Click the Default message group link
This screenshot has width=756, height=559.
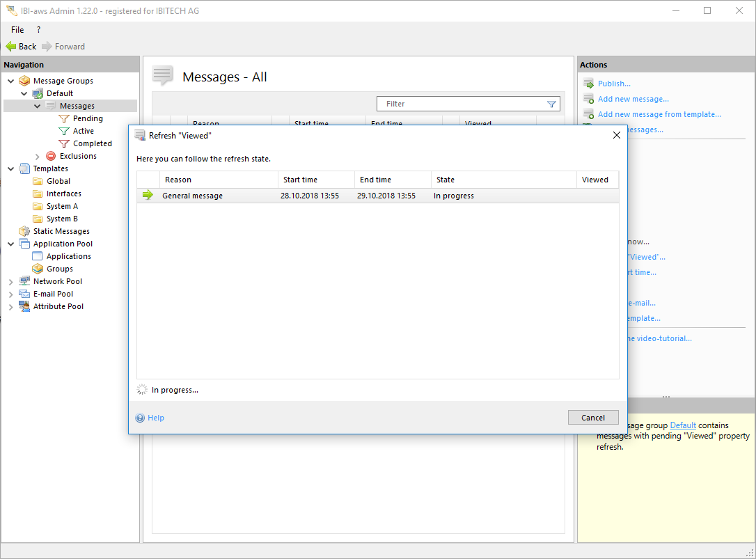pyautogui.click(x=683, y=425)
